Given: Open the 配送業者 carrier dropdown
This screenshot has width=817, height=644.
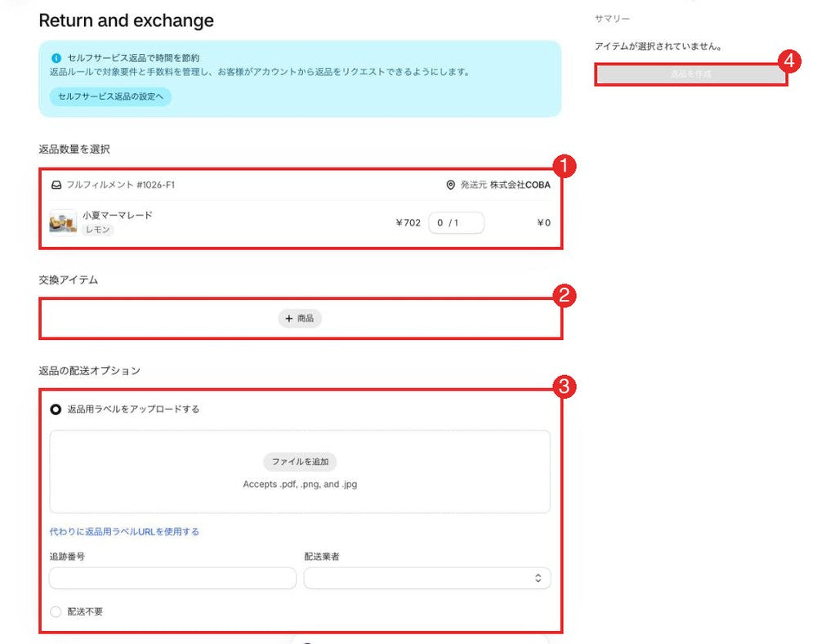Looking at the screenshot, I should 427,578.
